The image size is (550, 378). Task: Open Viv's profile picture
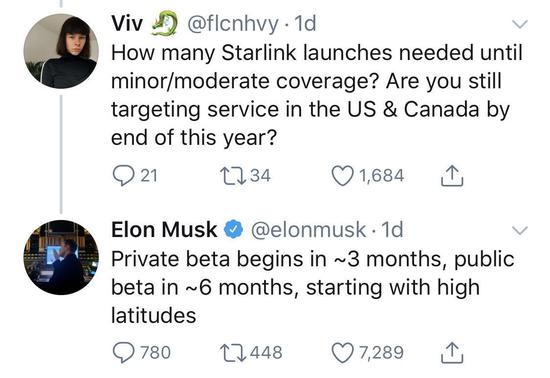tap(61, 51)
